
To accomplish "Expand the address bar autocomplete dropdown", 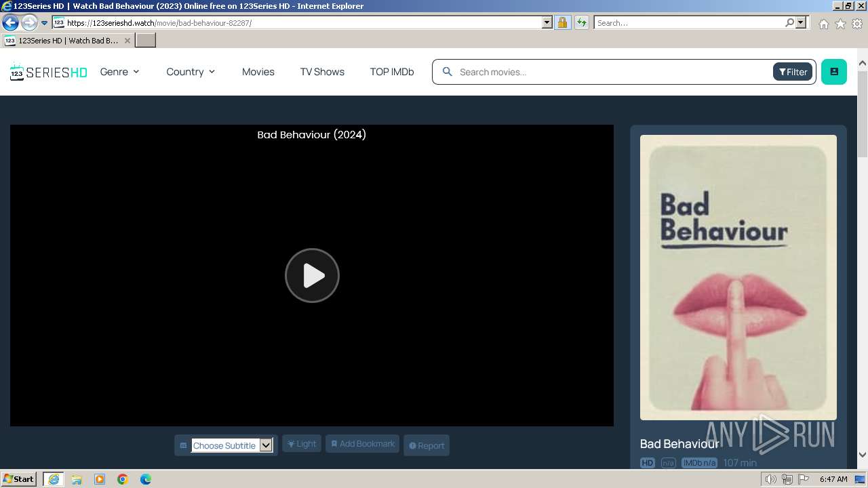I will click(x=547, y=22).
